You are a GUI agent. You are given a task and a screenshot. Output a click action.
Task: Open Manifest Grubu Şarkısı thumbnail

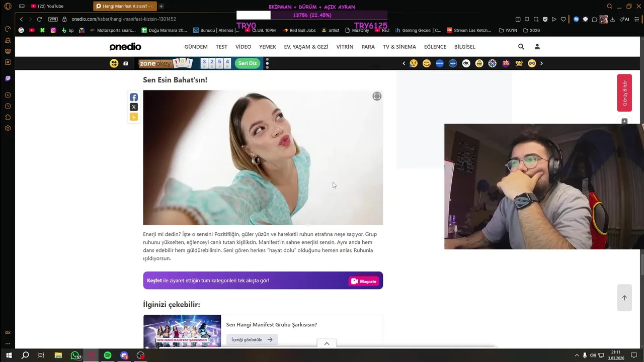click(182, 331)
